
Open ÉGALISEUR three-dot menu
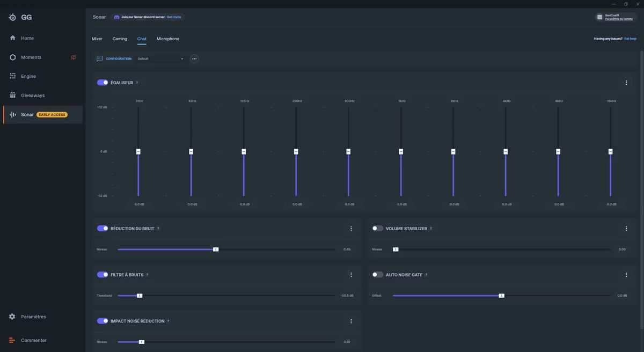tap(626, 83)
